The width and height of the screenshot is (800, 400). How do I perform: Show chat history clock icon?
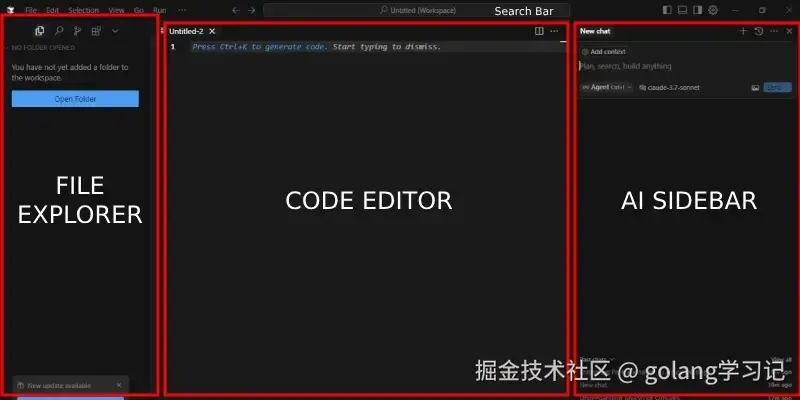(759, 31)
